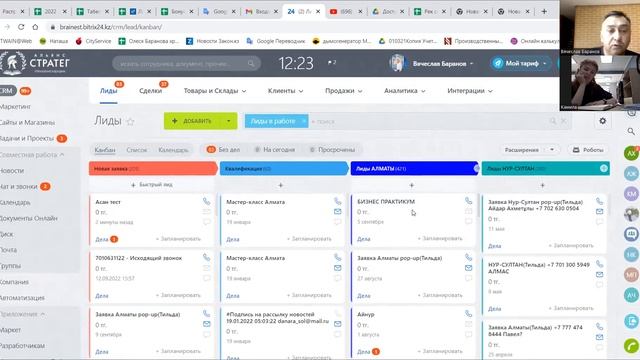Click Быстрый лид in Новая заявка column
The width and height of the screenshot is (640, 360).
click(x=151, y=184)
